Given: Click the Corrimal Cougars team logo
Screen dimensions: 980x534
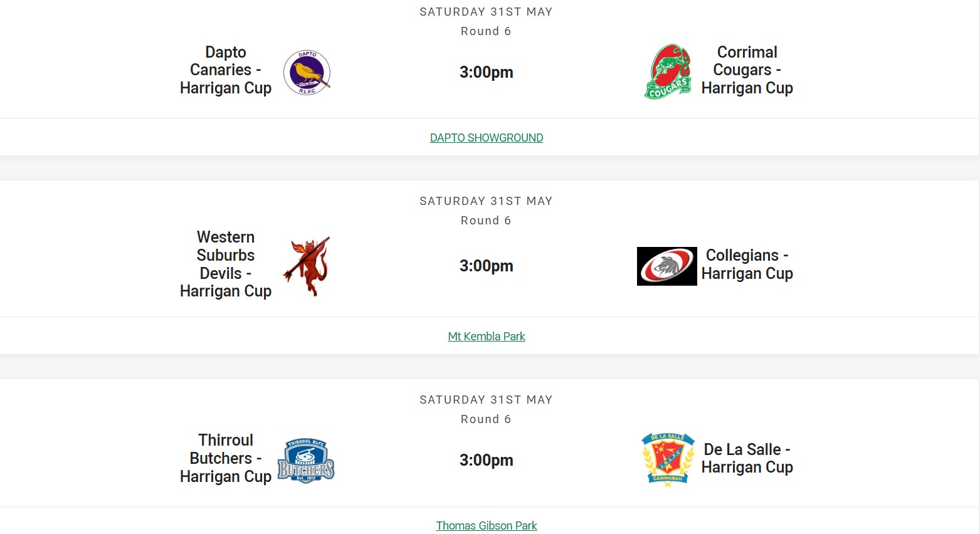Looking at the screenshot, I should point(668,71).
